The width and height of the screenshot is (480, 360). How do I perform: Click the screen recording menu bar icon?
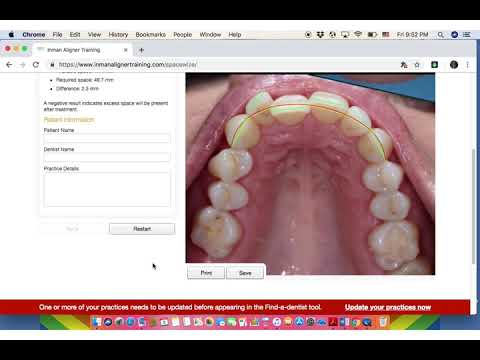308,35
